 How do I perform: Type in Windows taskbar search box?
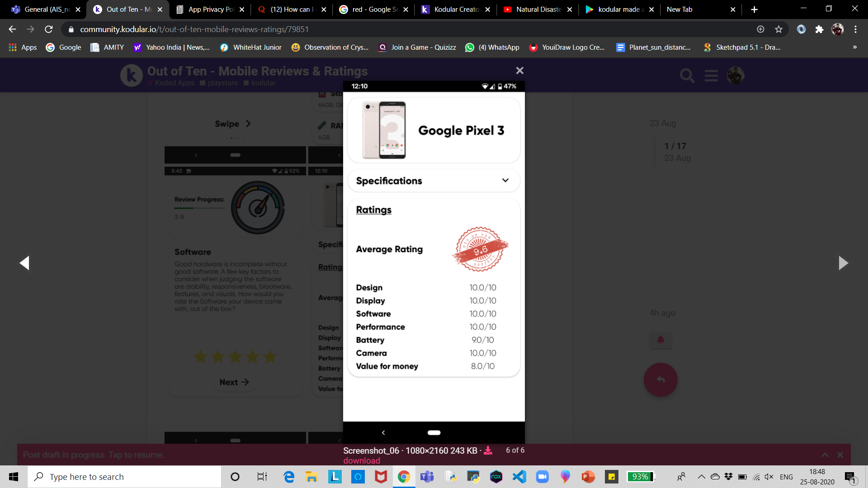tap(124, 477)
